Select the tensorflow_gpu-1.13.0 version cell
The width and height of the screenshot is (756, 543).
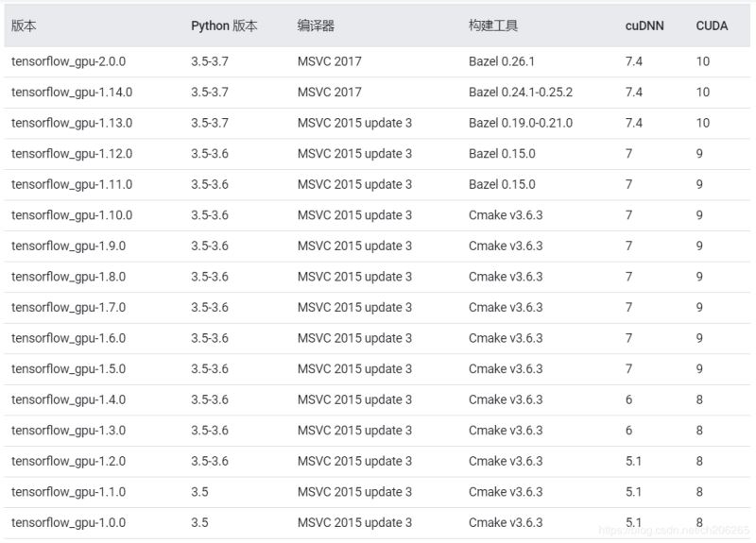point(72,123)
